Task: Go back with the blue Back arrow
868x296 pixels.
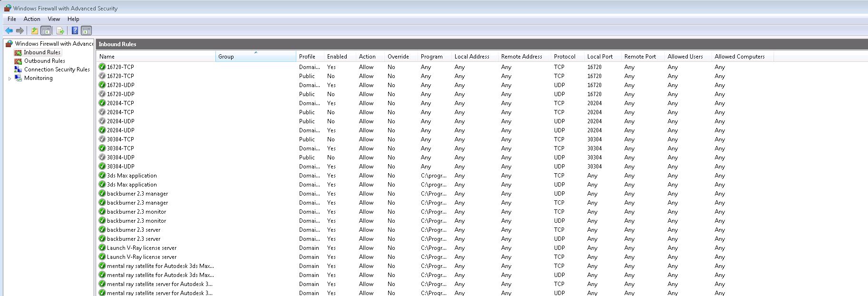Action: pos(9,30)
